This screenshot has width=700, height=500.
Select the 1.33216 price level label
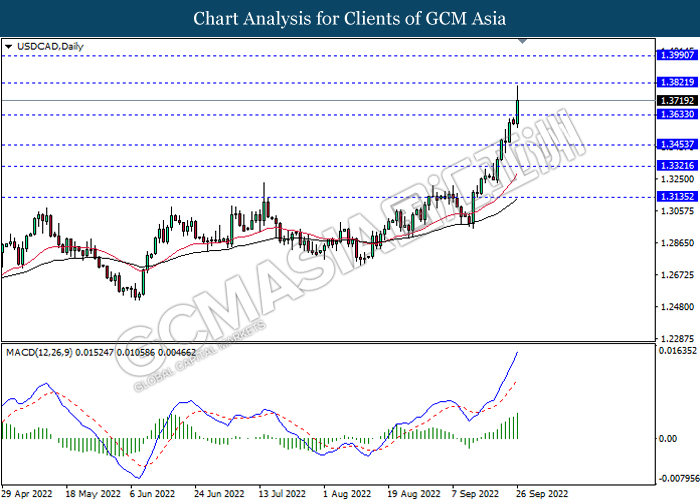(x=677, y=166)
